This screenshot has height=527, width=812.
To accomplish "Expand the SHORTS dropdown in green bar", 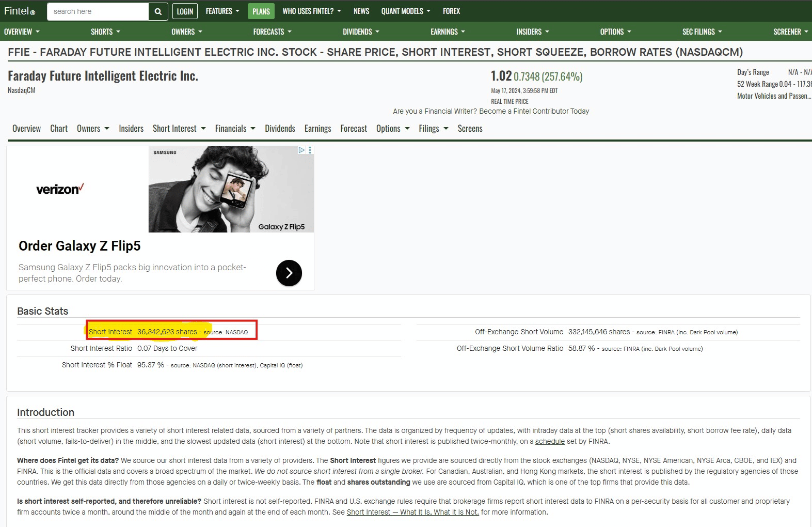I will tap(105, 32).
